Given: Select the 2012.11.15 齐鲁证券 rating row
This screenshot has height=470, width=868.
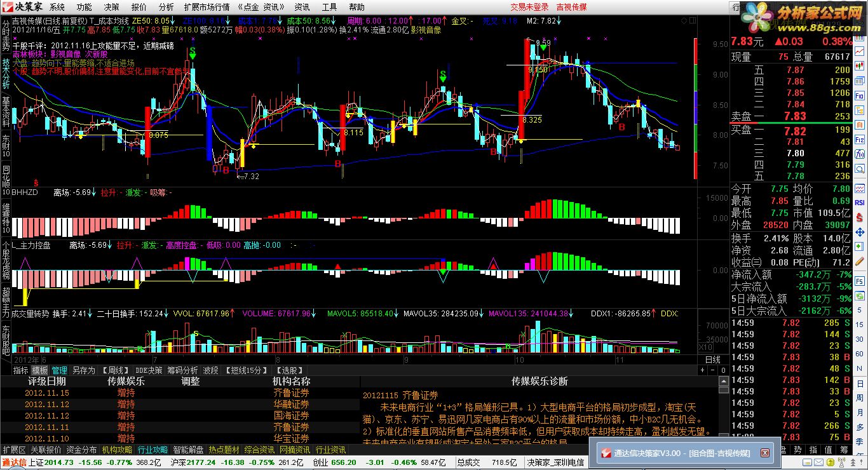Looking at the screenshot, I should [180, 393].
